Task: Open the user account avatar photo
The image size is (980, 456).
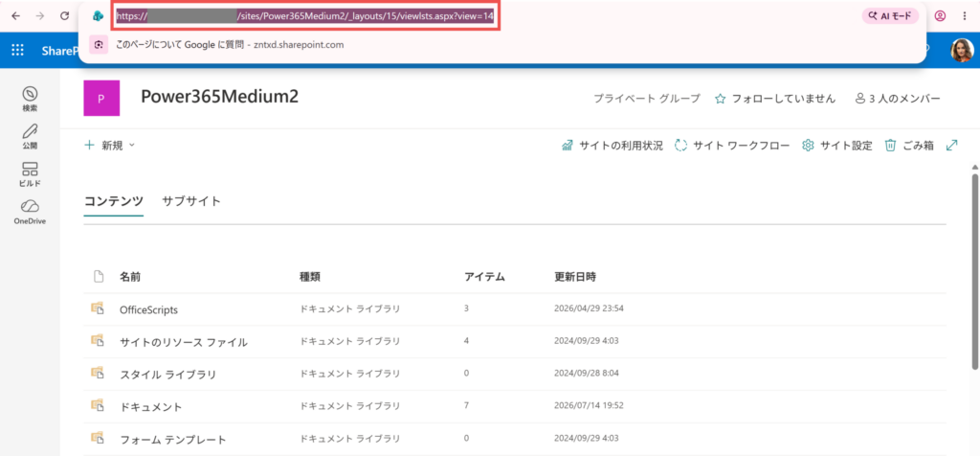Action: pyautogui.click(x=962, y=51)
